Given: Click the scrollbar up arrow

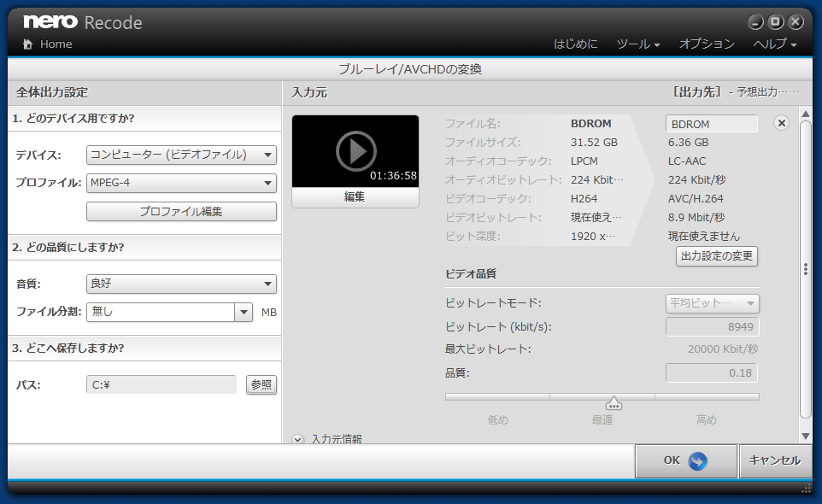Looking at the screenshot, I should click(x=806, y=114).
